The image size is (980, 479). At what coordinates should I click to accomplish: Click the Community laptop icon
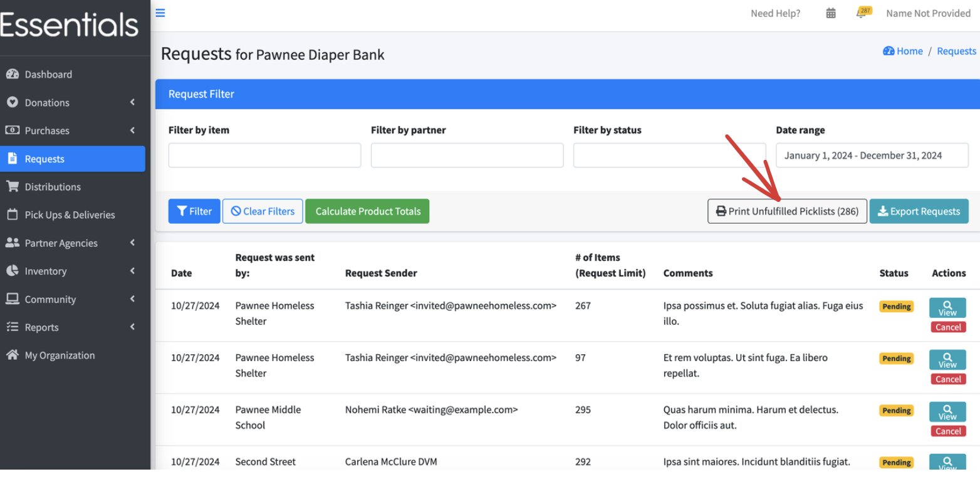point(12,299)
